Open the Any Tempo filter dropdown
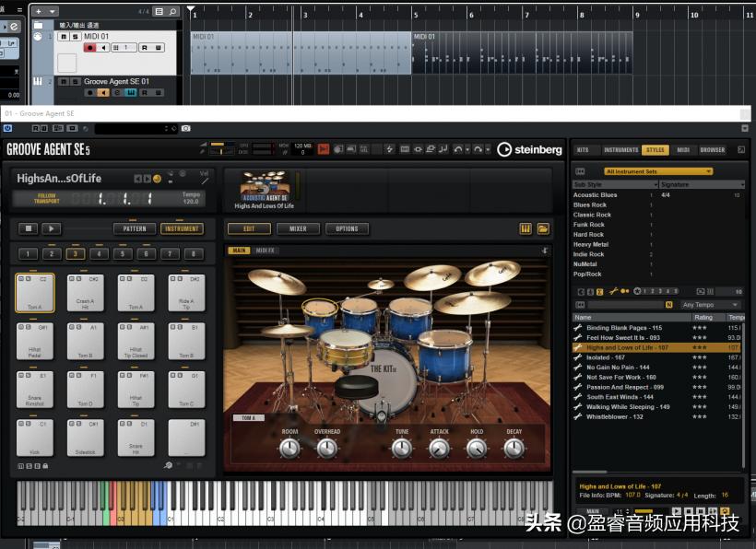Screen dimensions: 756x549 click(710, 305)
